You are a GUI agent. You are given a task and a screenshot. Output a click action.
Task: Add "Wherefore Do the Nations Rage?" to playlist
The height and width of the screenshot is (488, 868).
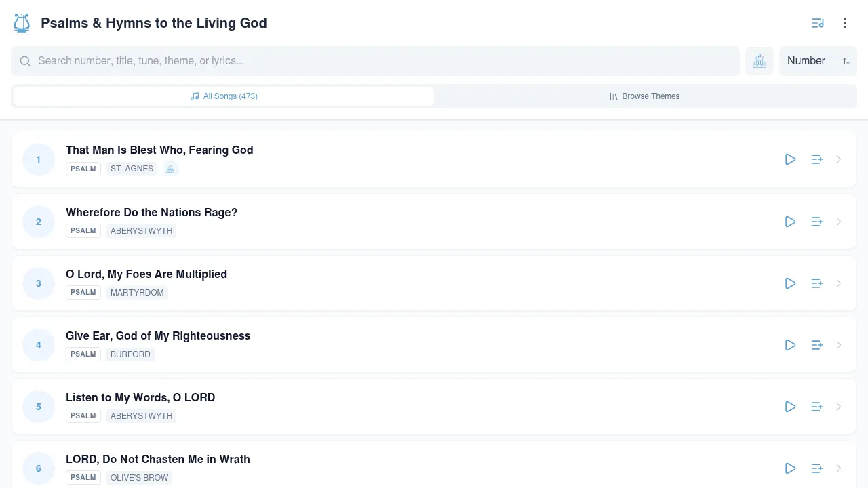tap(816, 222)
